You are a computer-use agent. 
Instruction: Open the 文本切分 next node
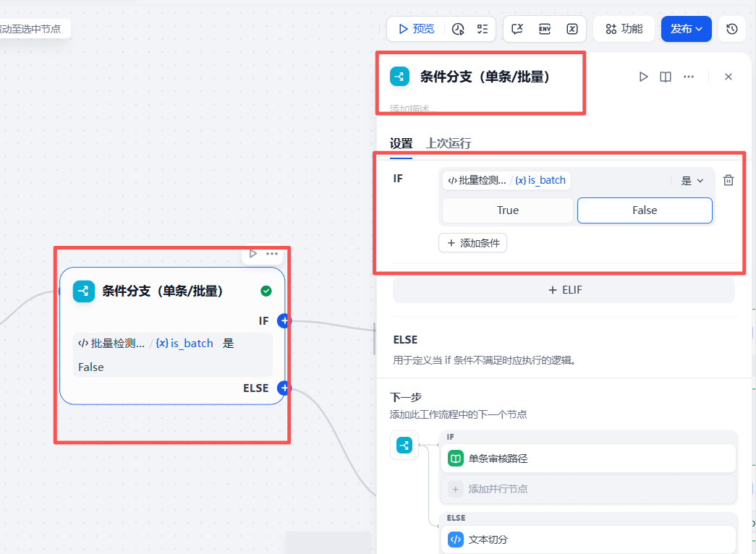click(588, 539)
